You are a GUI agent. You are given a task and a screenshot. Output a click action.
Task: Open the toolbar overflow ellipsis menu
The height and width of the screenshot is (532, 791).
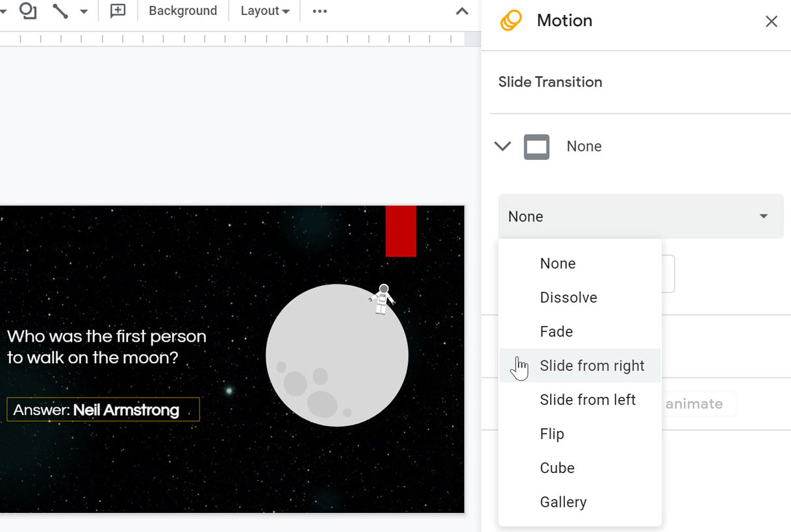click(x=318, y=11)
